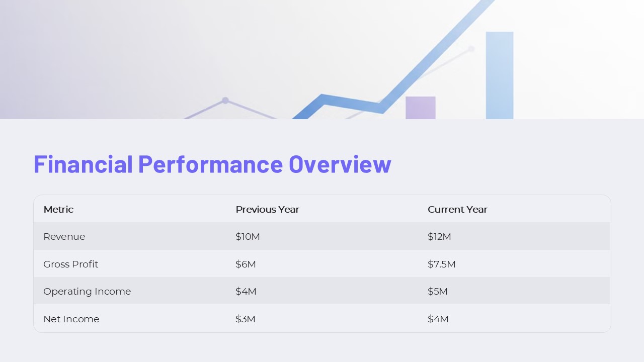Viewport: 644px width, 362px height.
Task: Click the faint purple line chart dot
Action: coord(225,100)
